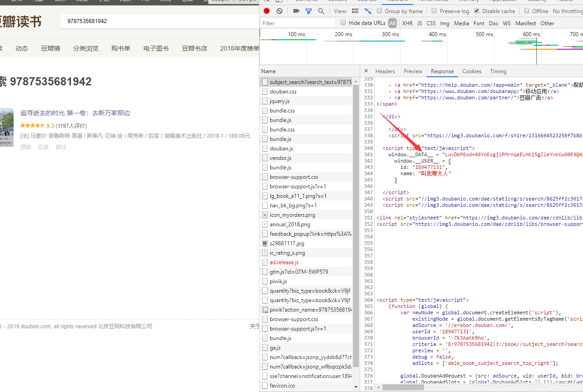
Task: Mark the book as 读过
Action: point(61,147)
